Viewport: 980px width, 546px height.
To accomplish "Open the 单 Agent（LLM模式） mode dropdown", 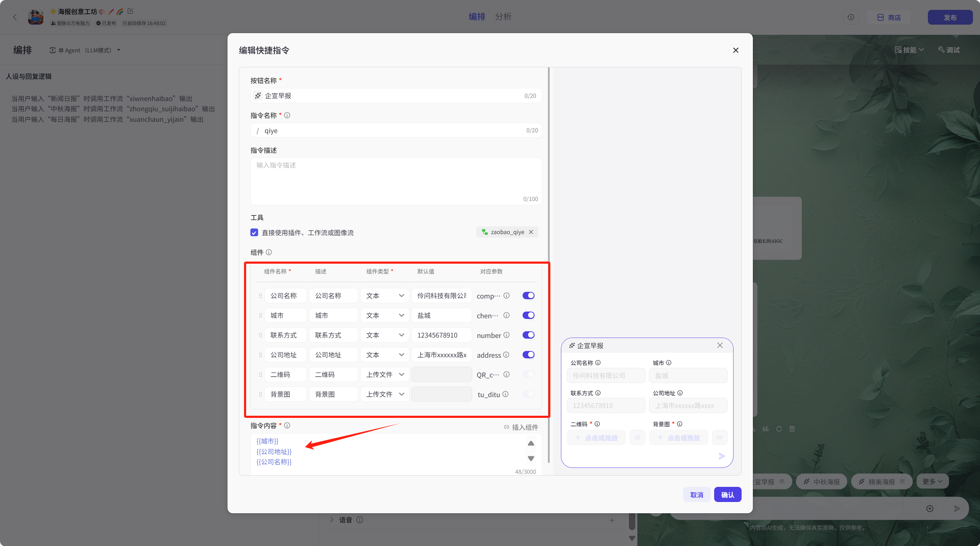I will [x=85, y=50].
